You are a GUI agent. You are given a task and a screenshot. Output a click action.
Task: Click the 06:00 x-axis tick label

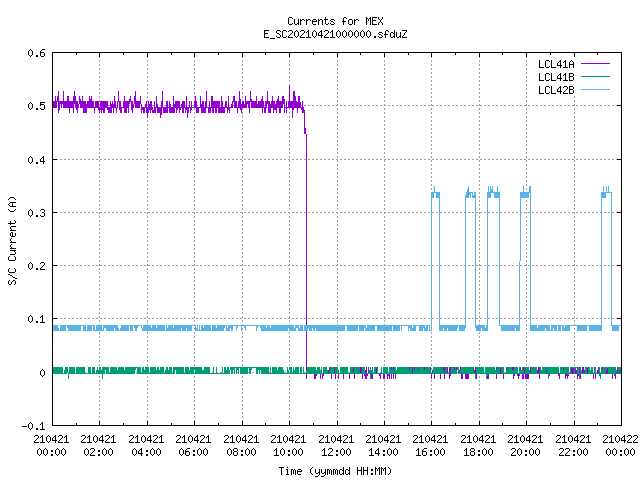pos(193,452)
